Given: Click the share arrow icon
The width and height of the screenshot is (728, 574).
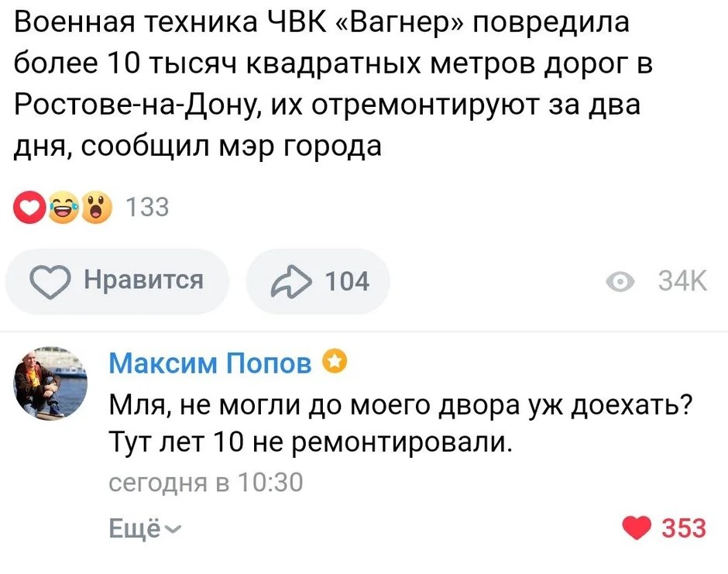Looking at the screenshot, I should click(289, 280).
